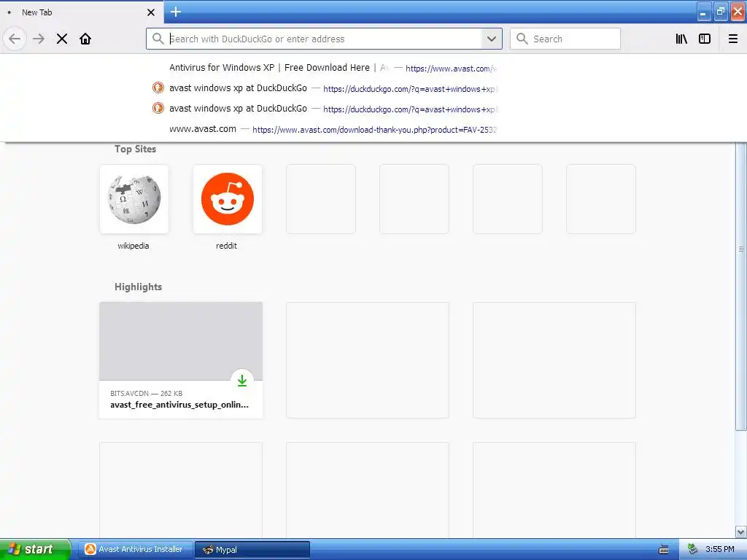Click the network tray icon
This screenshot has width=747, height=560.
(692, 550)
